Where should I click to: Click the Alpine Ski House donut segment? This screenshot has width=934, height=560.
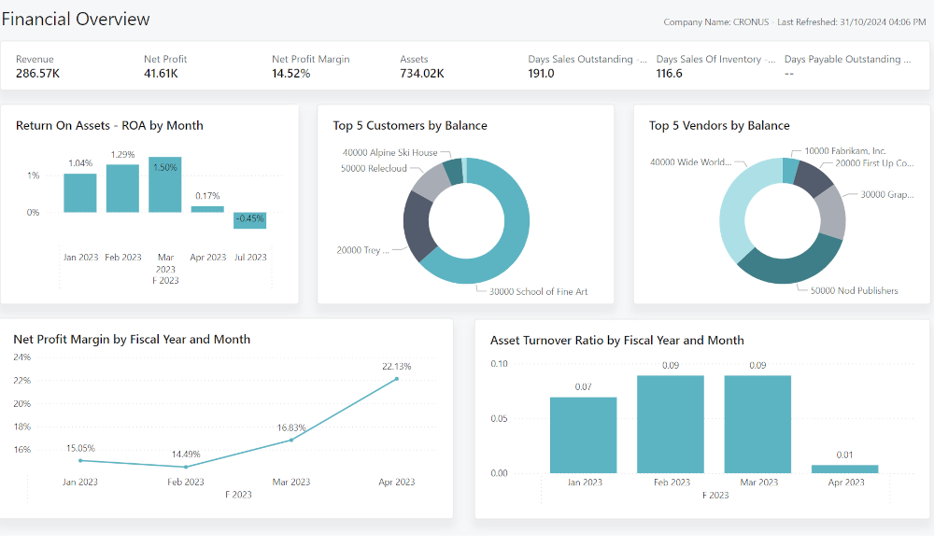454,172
